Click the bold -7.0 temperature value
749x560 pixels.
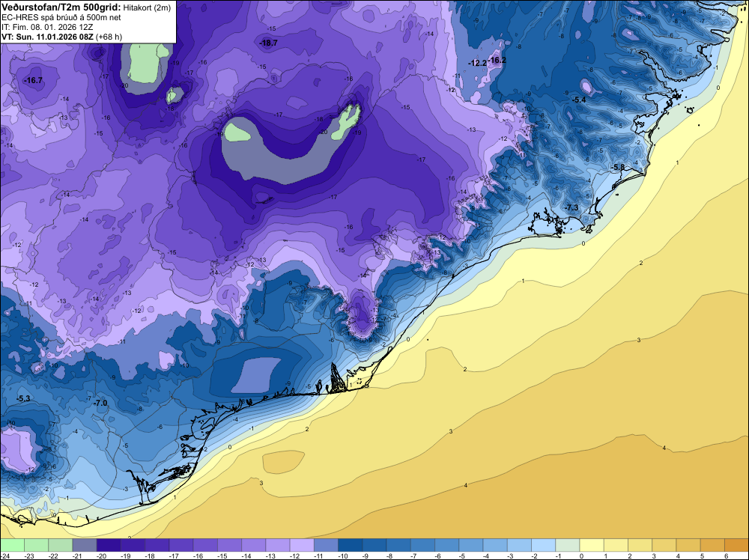[100, 403]
